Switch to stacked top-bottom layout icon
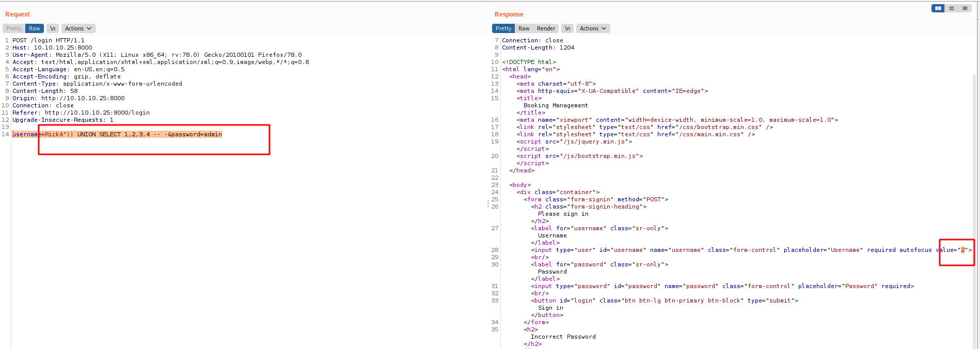The height and width of the screenshot is (349, 980). pos(952,8)
